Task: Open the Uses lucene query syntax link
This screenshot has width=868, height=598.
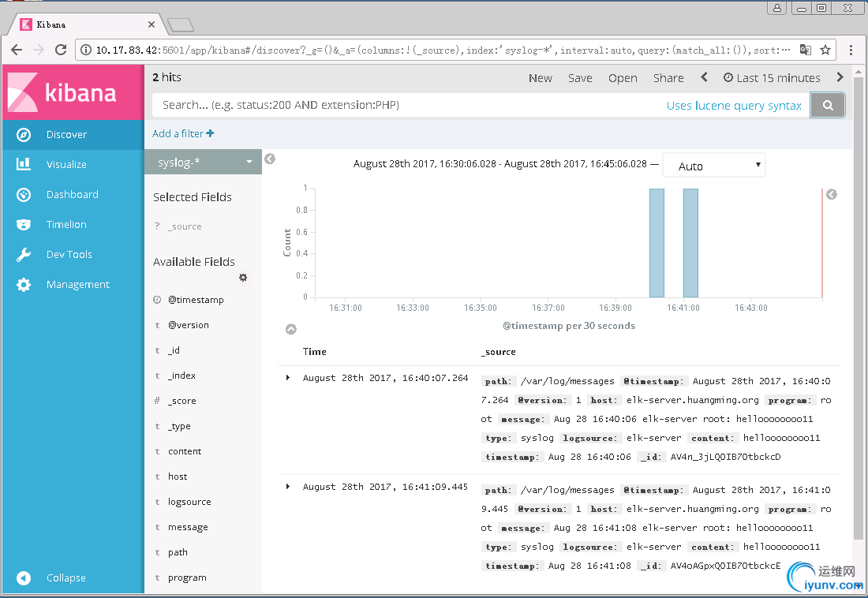Action: [x=734, y=105]
